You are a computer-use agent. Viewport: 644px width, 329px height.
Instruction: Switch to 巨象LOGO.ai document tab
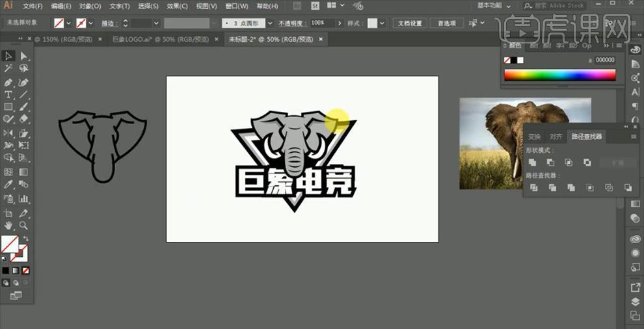click(162, 40)
